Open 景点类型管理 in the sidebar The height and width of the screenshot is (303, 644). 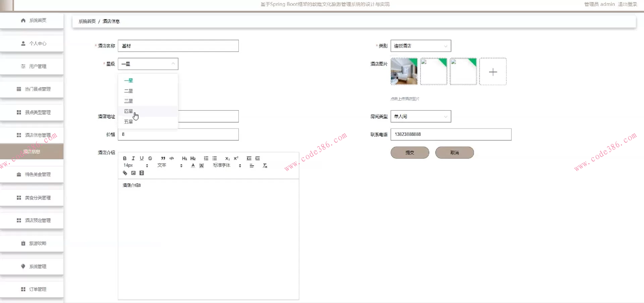tap(32, 113)
